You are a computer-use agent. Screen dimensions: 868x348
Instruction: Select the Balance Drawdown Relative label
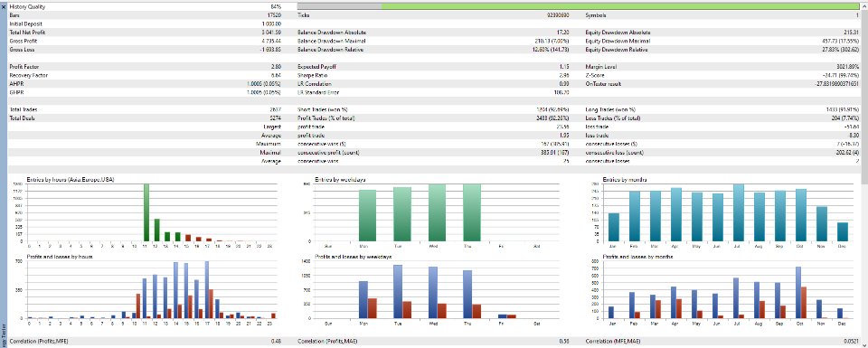click(331, 49)
